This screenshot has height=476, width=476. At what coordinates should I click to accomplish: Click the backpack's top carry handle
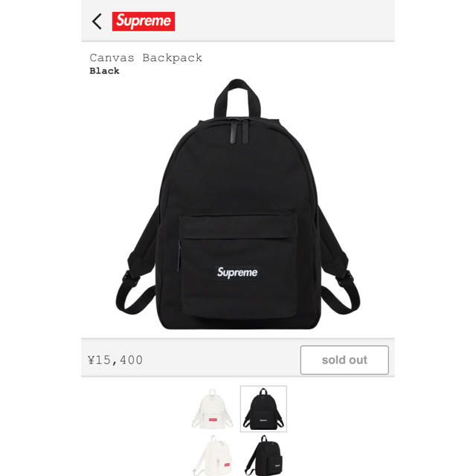click(237, 97)
